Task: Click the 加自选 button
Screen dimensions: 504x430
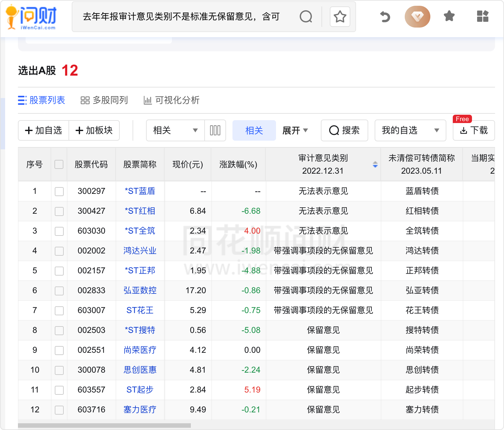Action: [44, 130]
